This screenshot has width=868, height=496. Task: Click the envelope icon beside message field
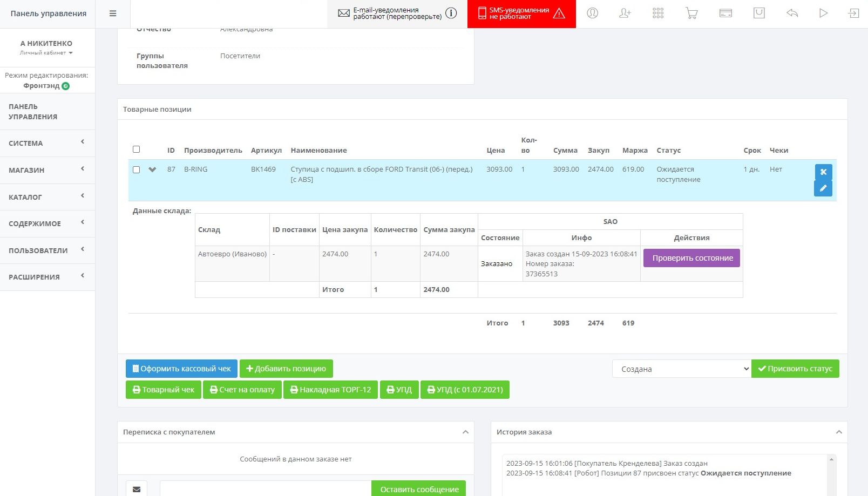[137, 488]
